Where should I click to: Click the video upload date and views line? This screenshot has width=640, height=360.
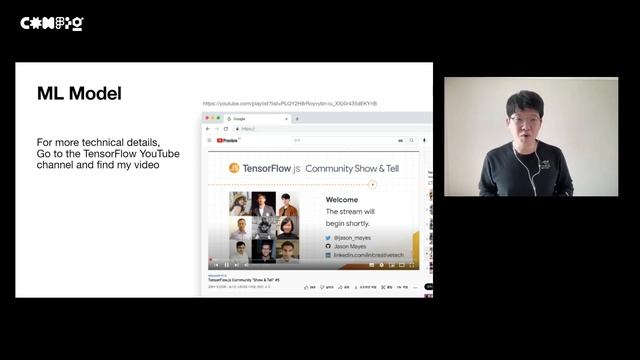[x=239, y=287]
